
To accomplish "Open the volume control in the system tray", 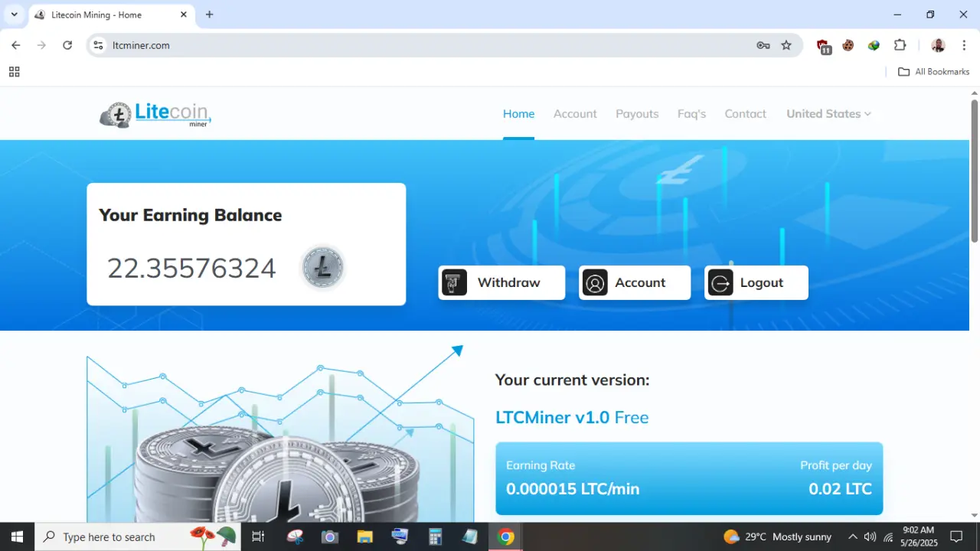I will 870,536.
